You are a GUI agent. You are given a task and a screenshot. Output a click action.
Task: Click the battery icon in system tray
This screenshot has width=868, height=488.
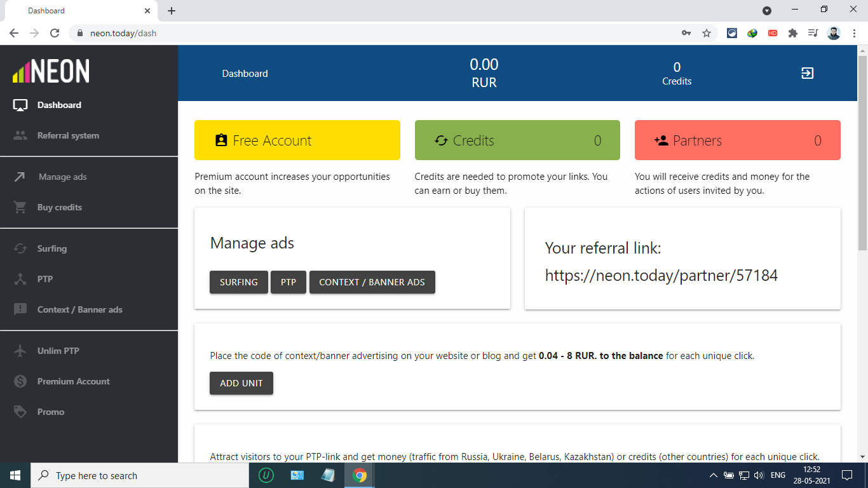point(729,475)
